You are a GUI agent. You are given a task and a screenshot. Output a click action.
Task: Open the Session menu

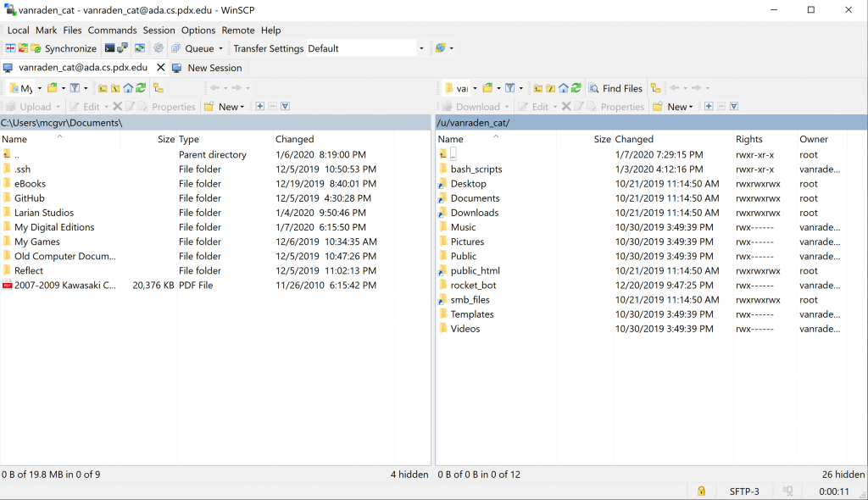[x=159, y=30]
